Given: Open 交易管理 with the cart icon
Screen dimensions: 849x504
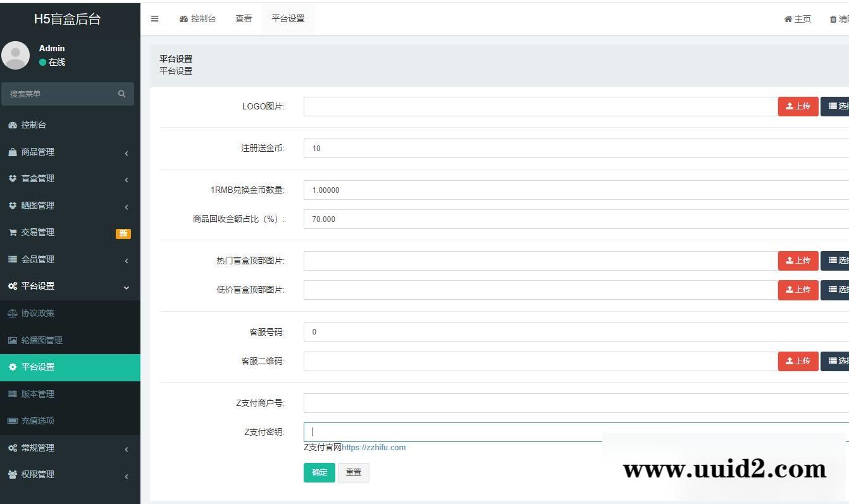Looking at the screenshot, I should coord(37,233).
